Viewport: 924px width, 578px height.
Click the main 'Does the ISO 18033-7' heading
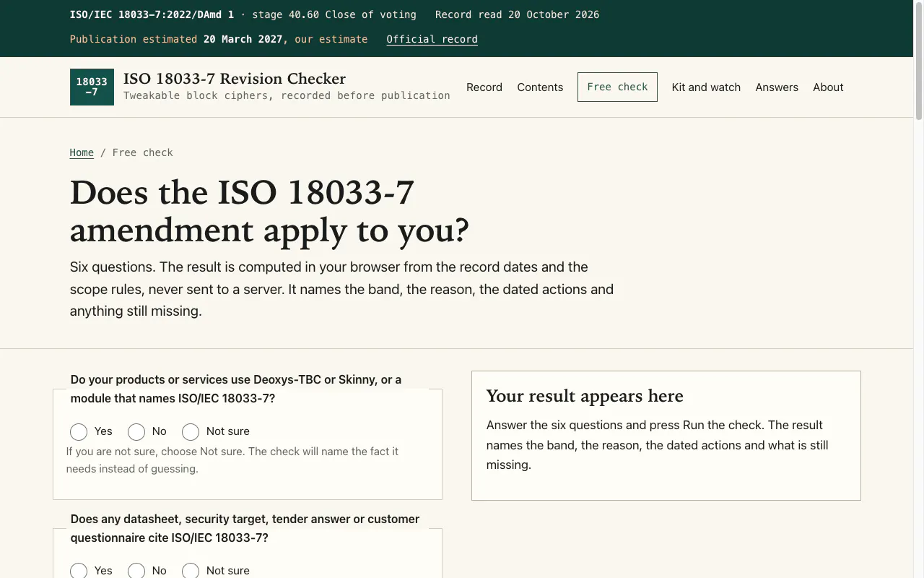click(269, 211)
